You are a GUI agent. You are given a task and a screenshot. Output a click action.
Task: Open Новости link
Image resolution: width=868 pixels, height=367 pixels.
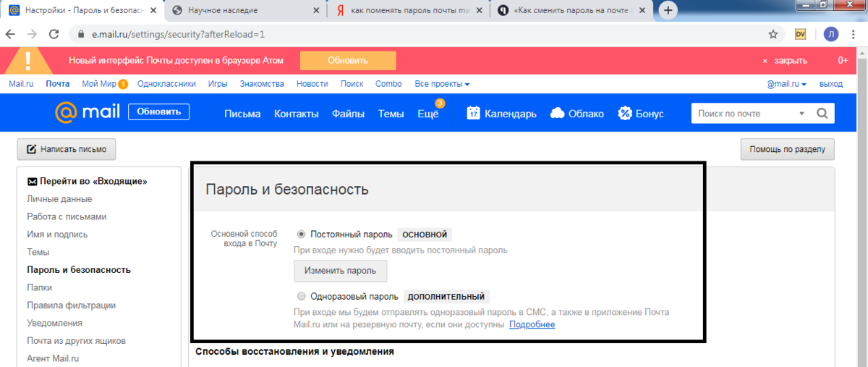click(x=312, y=84)
